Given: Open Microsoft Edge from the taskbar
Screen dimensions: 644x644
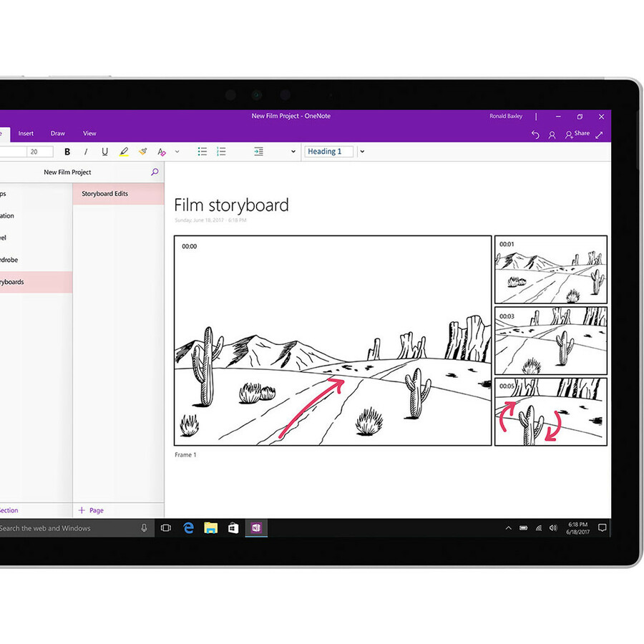Looking at the screenshot, I should point(189,528).
